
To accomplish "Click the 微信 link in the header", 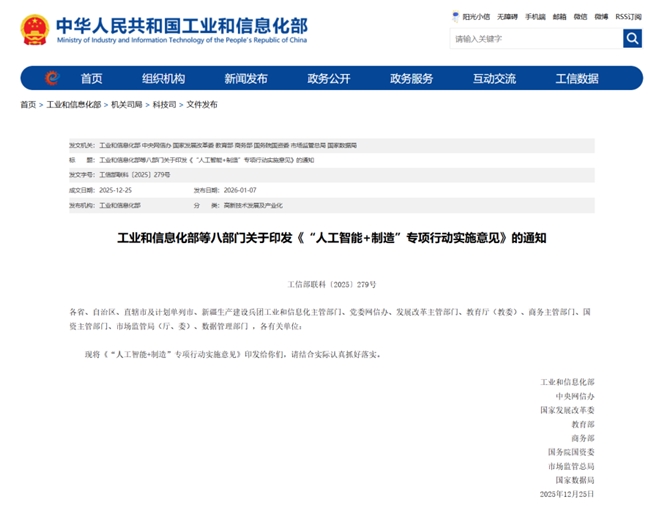I will tap(580, 17).
